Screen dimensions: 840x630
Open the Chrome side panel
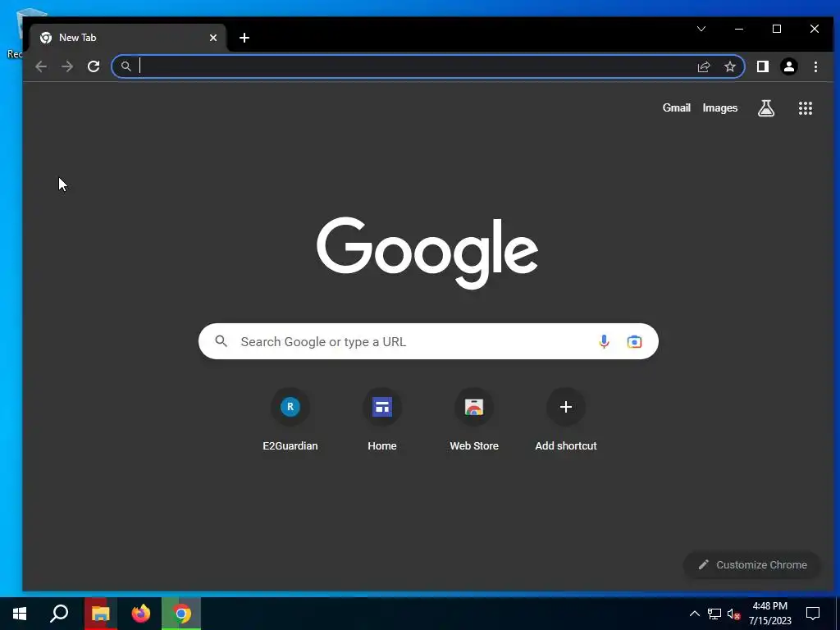762,66
